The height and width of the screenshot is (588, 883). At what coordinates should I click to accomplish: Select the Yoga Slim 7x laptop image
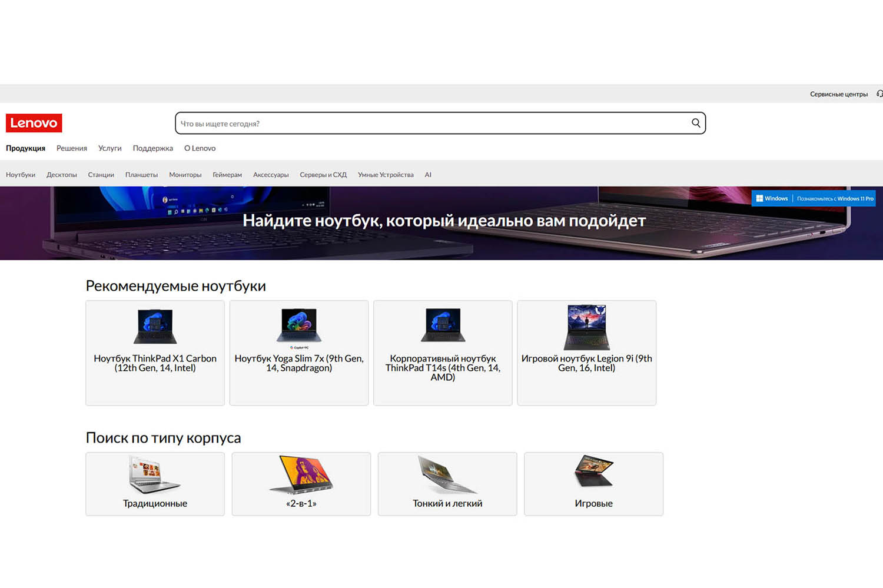pos(299,325)
